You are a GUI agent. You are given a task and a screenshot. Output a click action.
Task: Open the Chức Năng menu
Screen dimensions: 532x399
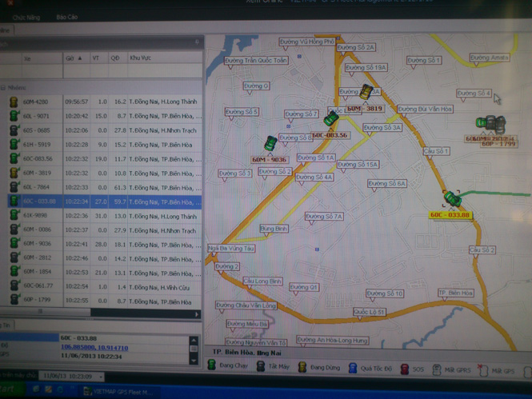26,16
